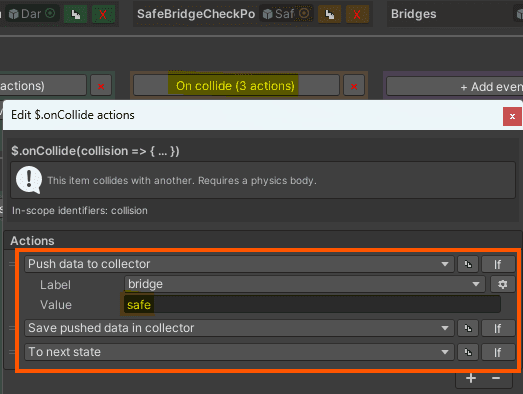
Task: Click the Value field containing safe
Action: click(x=312, y=304)
